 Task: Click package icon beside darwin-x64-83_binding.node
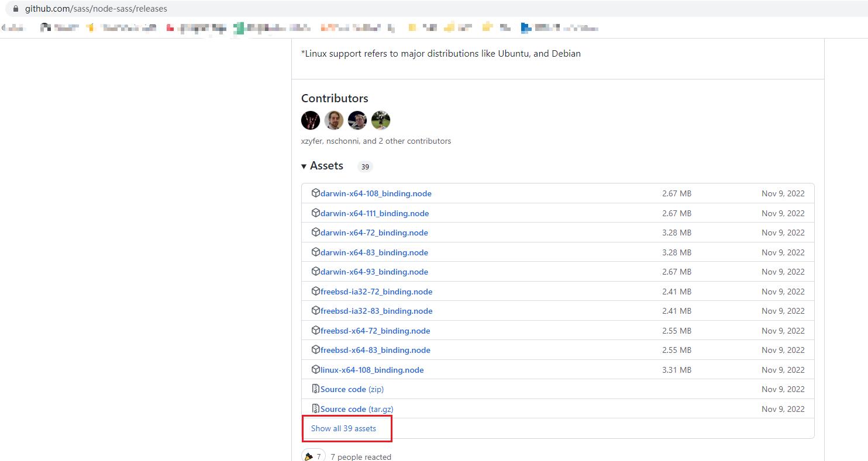[316, 252]
